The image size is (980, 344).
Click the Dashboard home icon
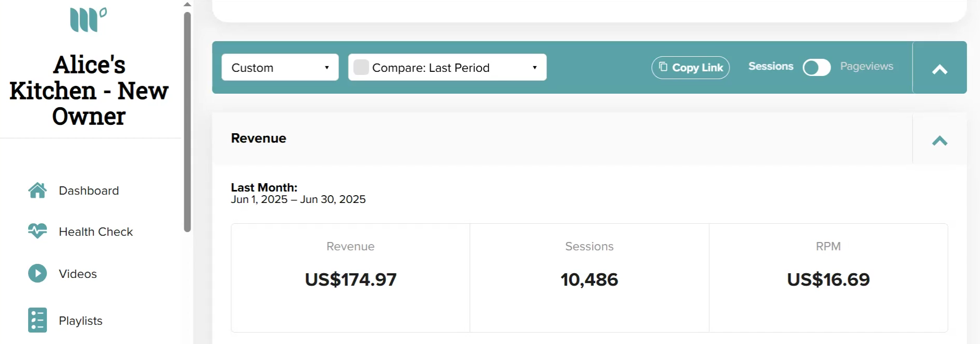[x=37, y=190]
